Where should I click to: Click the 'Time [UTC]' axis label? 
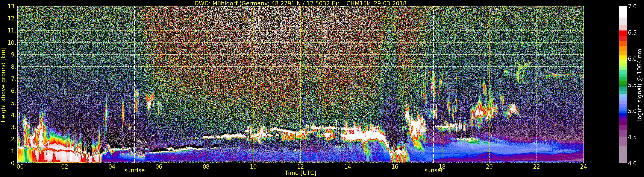(x=300, y=173)
